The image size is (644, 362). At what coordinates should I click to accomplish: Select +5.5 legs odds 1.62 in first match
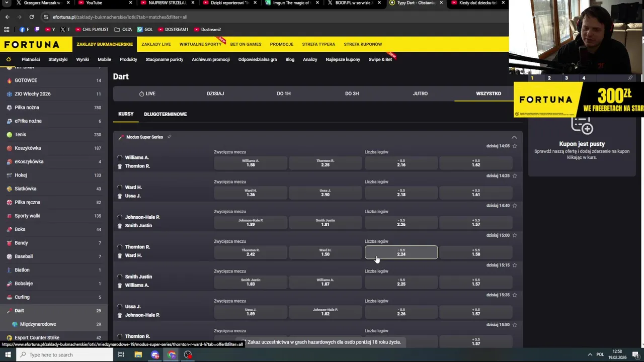click(476, 163)
